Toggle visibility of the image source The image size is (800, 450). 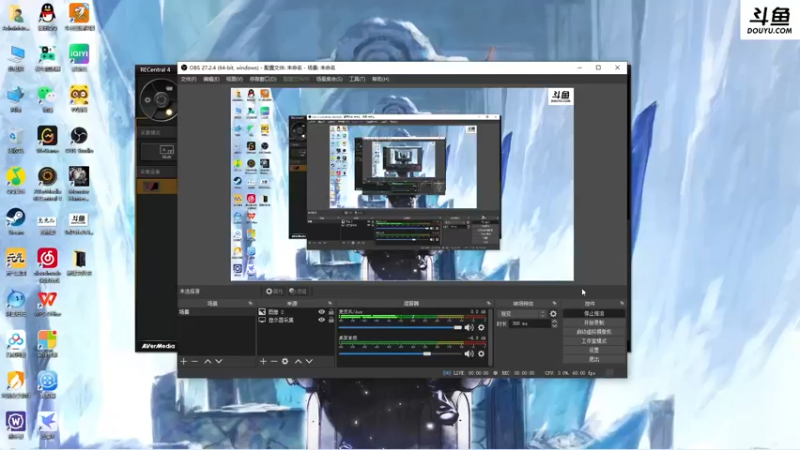point(321,312)
